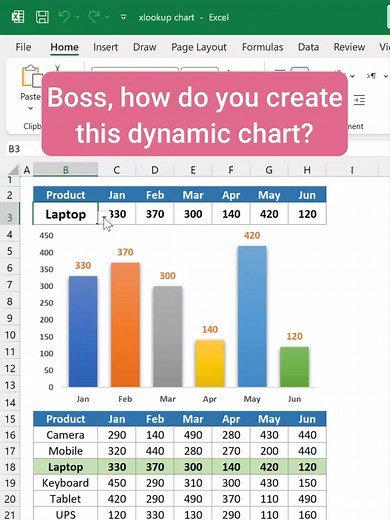Switch to the Insert tab
This screenshot has width=390, height=520.
tap(105, 47)
